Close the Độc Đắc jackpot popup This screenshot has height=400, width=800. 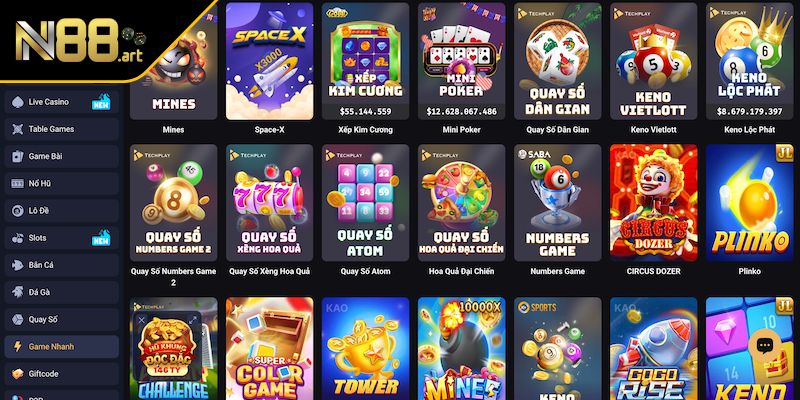click(x=142, y=320)
